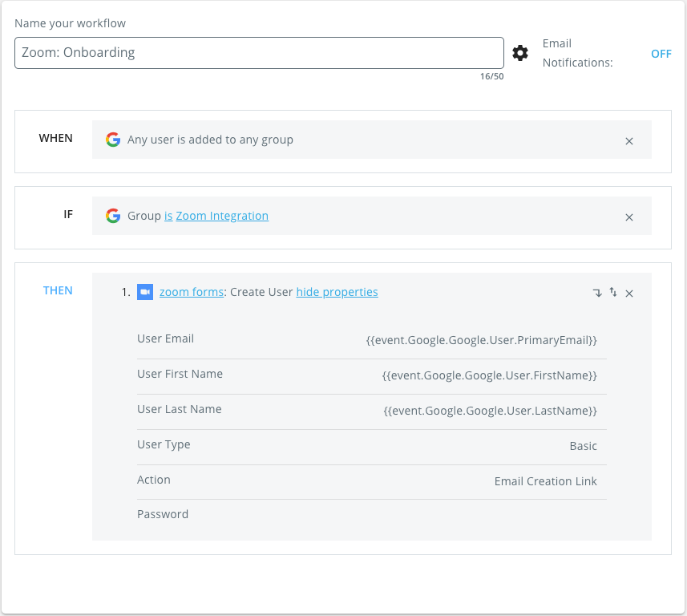Click the IF section label
The image size is (687, 616).
pyautogui.click(x=68, y=214)
